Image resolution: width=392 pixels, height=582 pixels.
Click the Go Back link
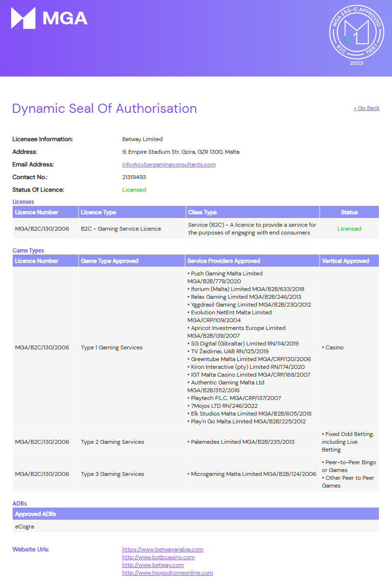366,108
